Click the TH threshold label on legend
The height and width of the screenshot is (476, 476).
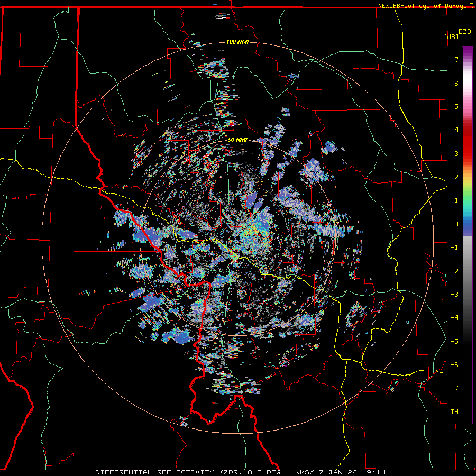pos(454,412)
